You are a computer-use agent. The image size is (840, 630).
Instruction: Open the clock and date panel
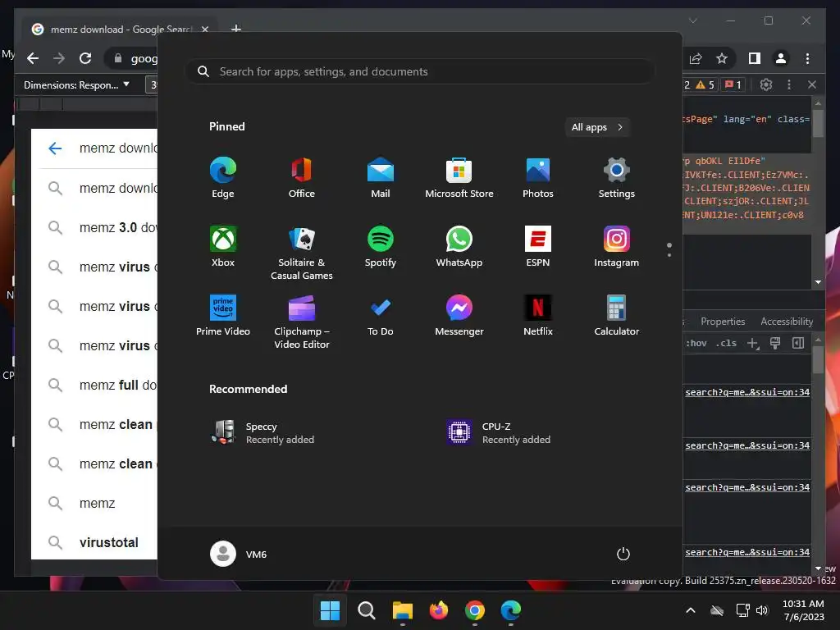pos(803,610)
